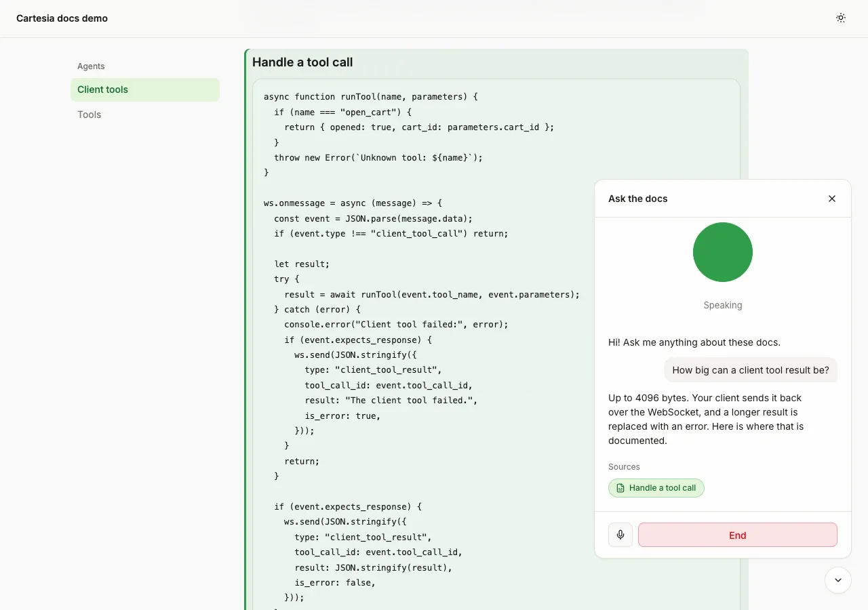This screenshot has width=868, height=610.
Task: Click the user message about client tool result
Action: click(751, 370)
